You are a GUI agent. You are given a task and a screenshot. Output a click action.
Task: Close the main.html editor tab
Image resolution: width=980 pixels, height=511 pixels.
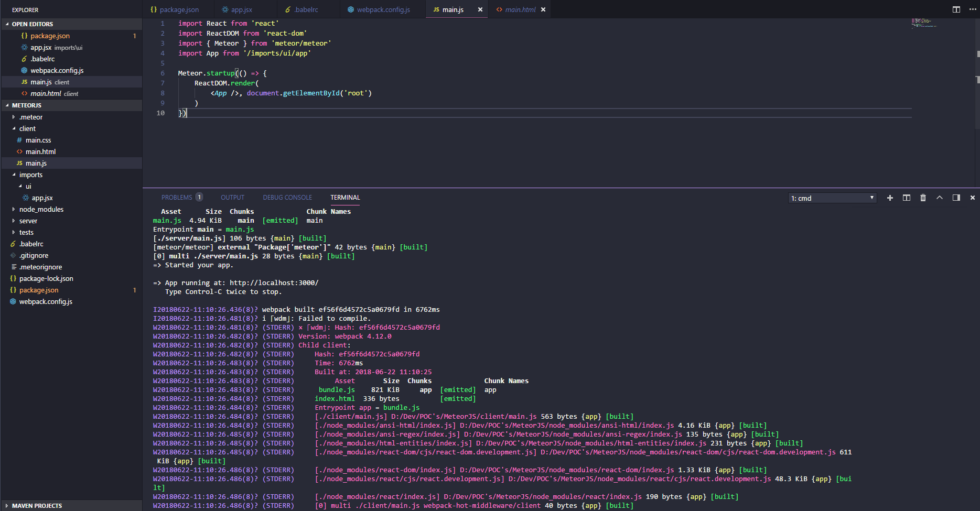pyautogui.click(x=543, y=9)
